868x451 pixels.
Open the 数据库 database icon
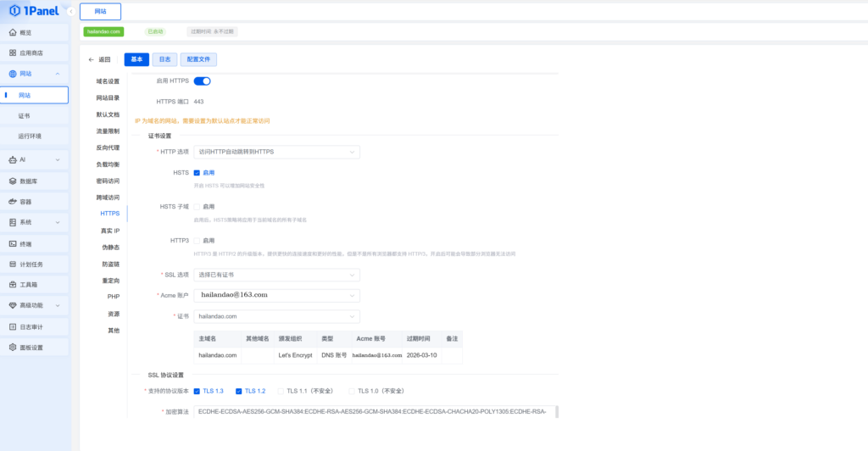pos(13,181)
